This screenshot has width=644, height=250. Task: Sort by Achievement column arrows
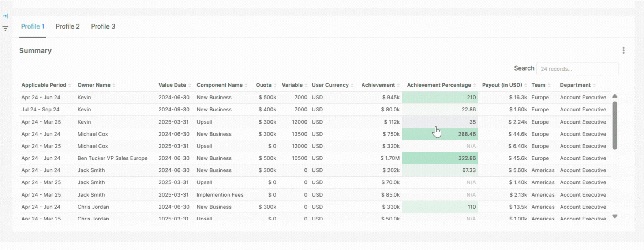[398, 85]
